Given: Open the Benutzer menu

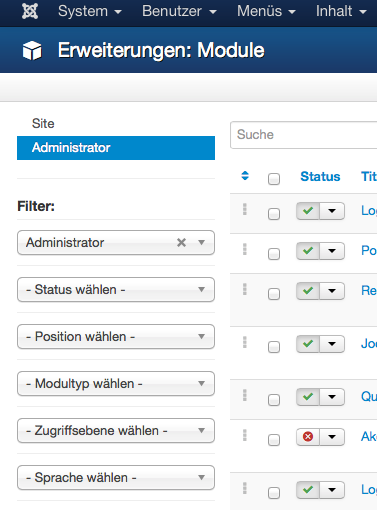Looking at the screenshot, I should coord(179,11).
